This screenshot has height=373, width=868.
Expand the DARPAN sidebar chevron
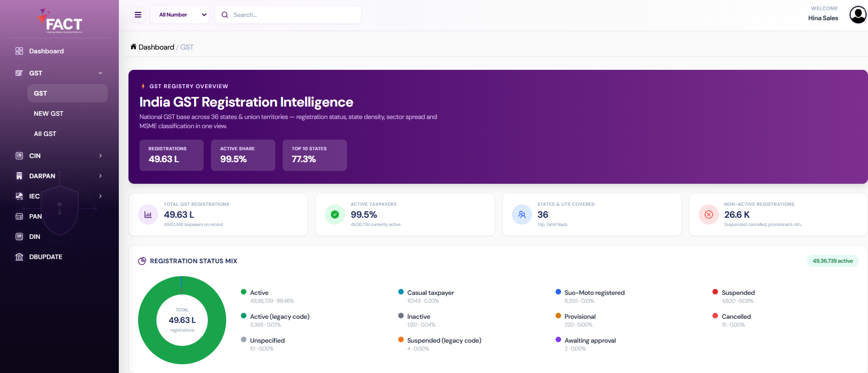pyautogui.click(x=100, y=176)
